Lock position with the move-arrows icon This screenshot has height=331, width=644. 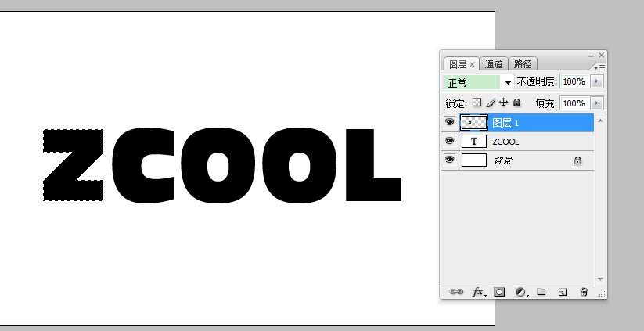point(503,103)
